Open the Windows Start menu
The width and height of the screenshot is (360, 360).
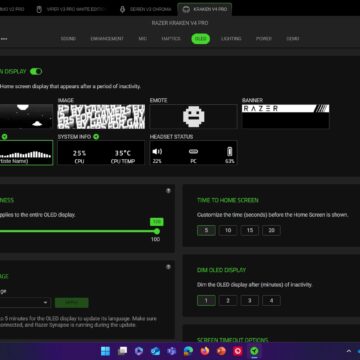pos(106,351)
